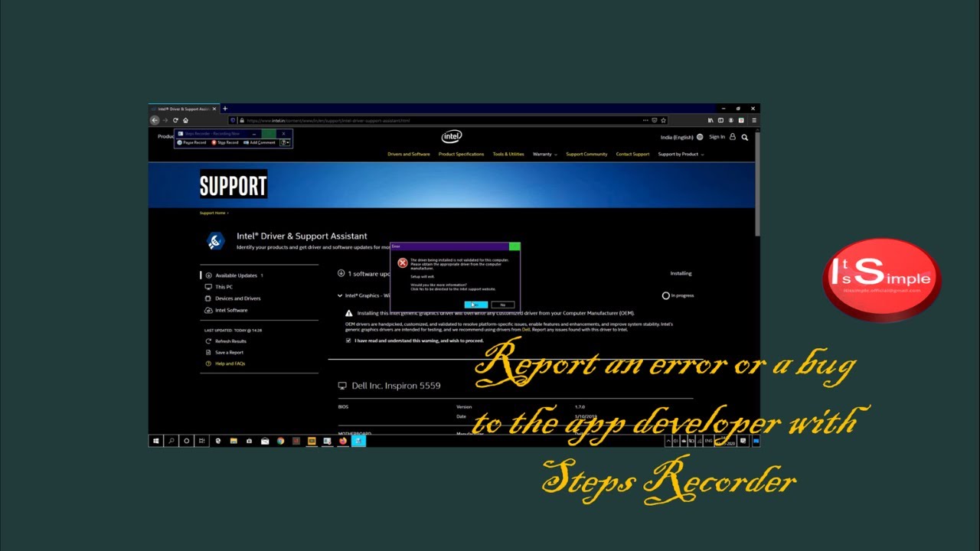Open Microsoft Store on taskbar
Viewport: 980px width, 551px height.
point(249,441)
